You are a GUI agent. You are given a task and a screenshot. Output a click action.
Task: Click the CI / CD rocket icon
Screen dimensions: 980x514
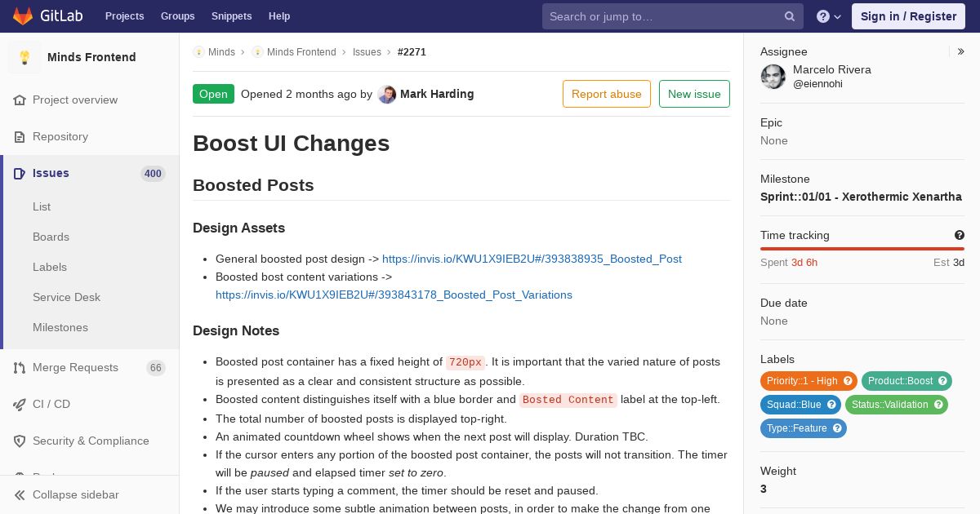tap(20, 404)
